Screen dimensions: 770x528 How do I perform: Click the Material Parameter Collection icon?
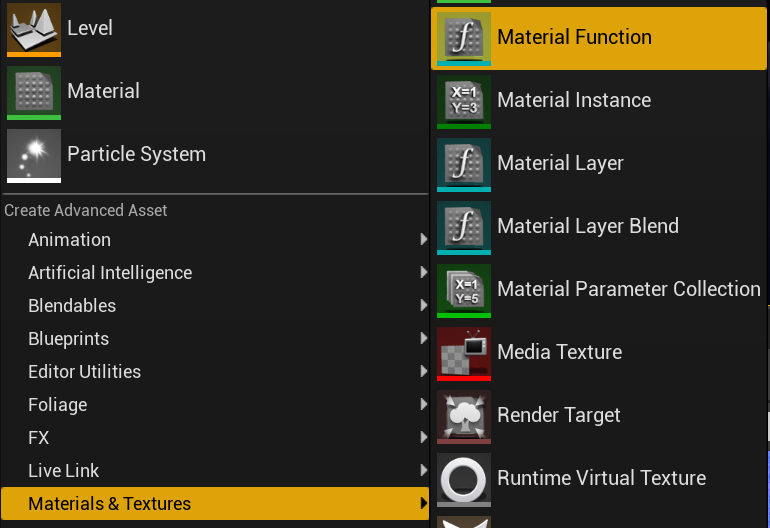pyautogui.click(x=464, y=291)
